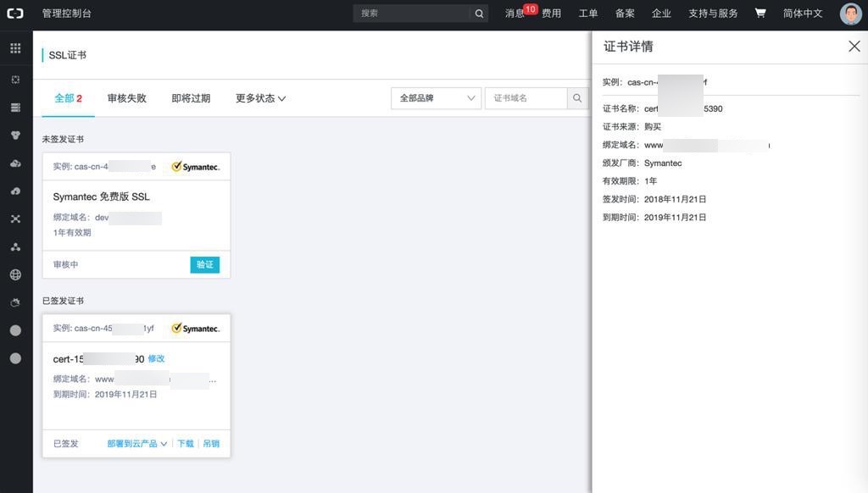Open the 企业 menu
Viewport: 868px width, 493px height.
[x=661, y=14]
